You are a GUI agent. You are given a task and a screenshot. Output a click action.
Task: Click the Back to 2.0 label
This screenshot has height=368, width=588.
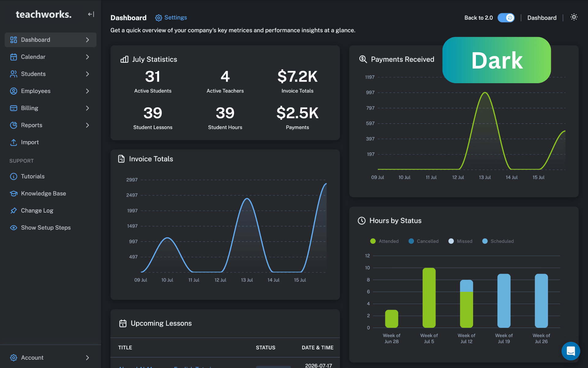coord(478,18)
